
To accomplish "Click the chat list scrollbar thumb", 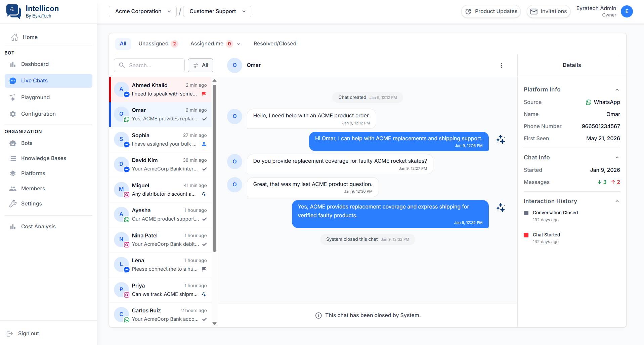I will point(215,167).
